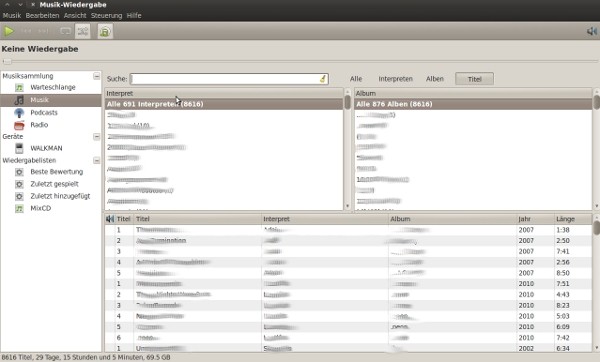Sort track list by Album column header

(x=452, y=219)
